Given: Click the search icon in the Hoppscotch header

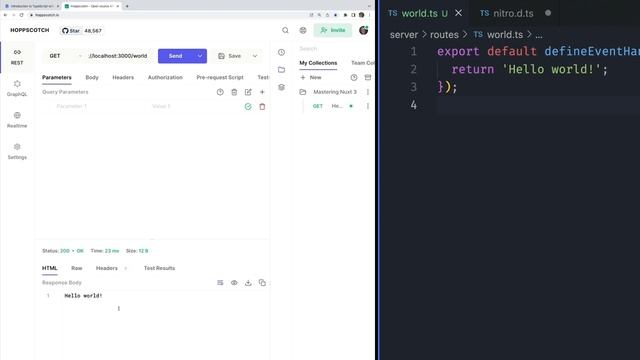Looking at the screenshot, I should 285,30.
